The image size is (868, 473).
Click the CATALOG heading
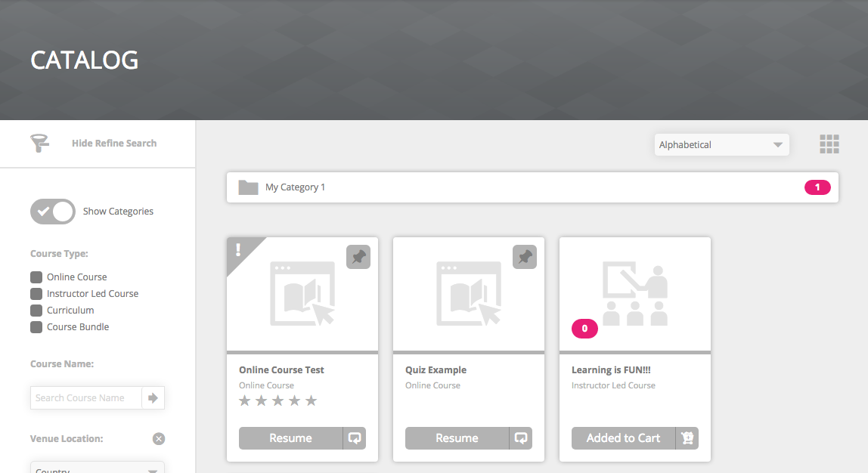84,60
